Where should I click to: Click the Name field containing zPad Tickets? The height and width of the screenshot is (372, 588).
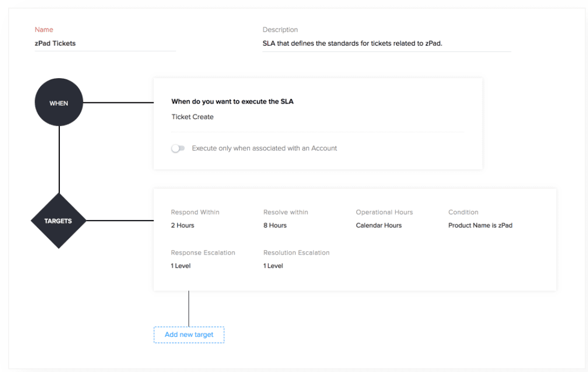(105, 44)
